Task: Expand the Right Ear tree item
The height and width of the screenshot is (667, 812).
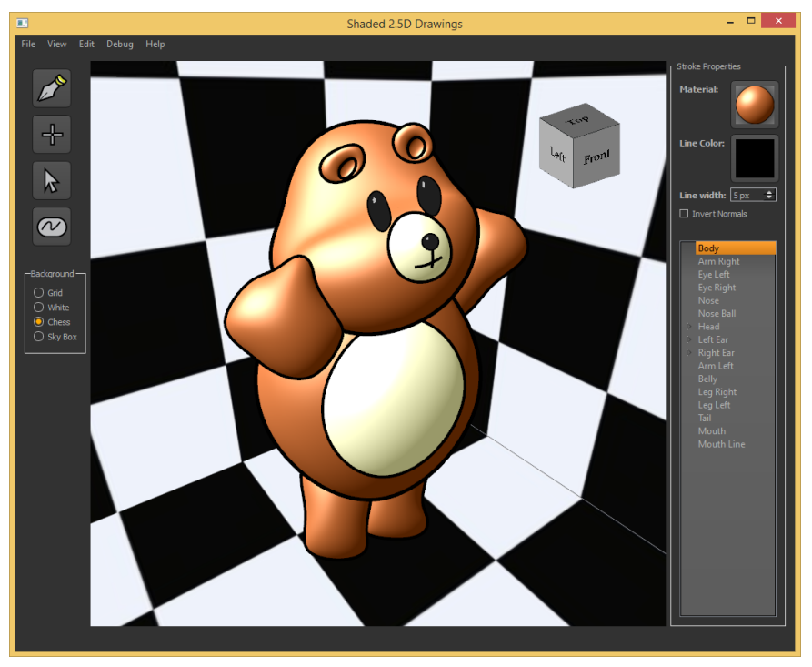Action: click(x=688, y=352)
